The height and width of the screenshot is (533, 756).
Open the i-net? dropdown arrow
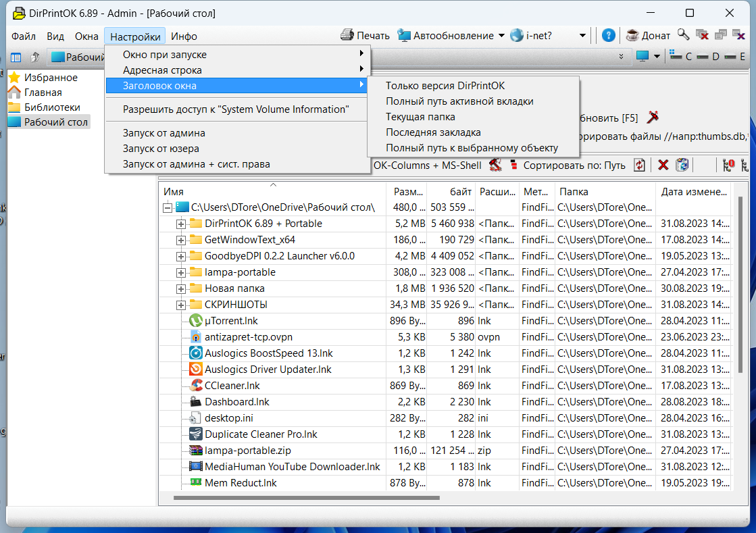click(x=582, y=36)
